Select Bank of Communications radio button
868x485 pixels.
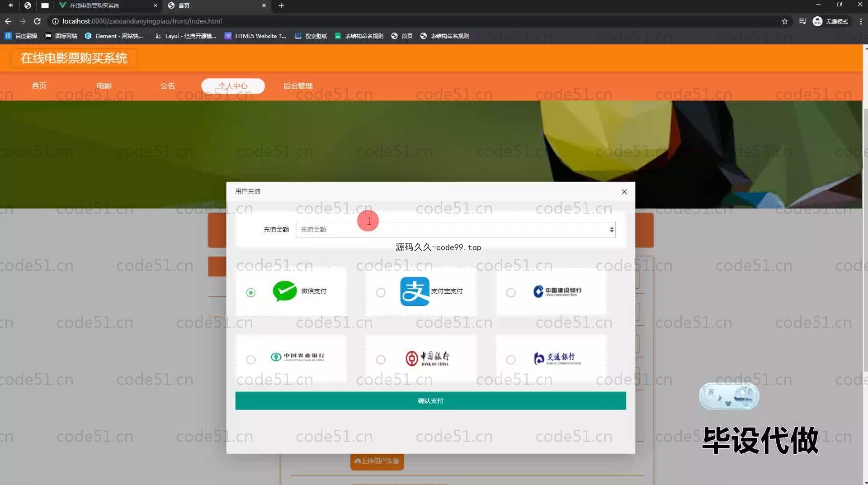point(511,360)
